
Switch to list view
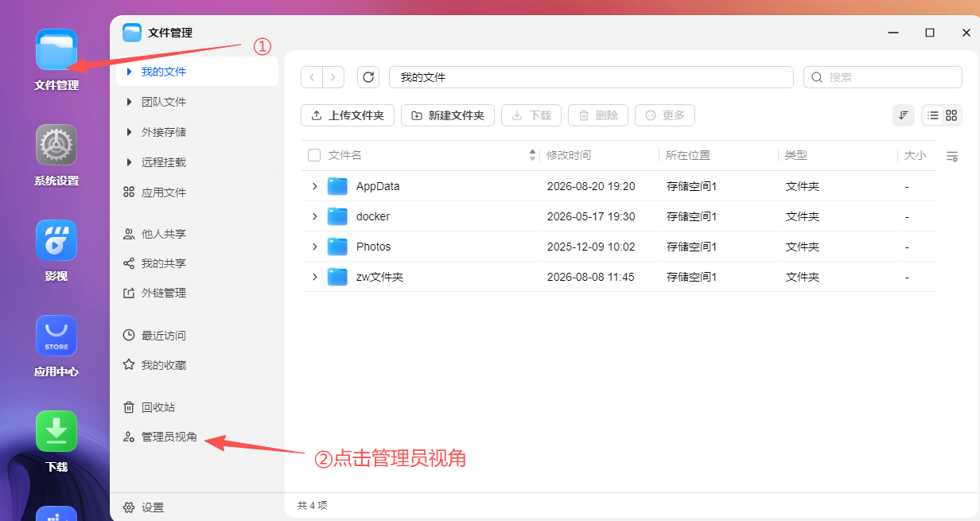point(933,115)
